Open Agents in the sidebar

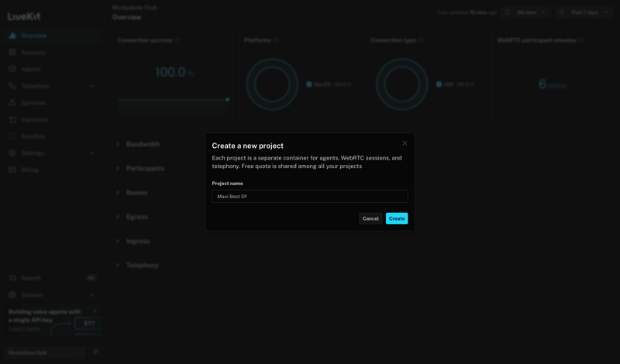(x=52, y=69)
